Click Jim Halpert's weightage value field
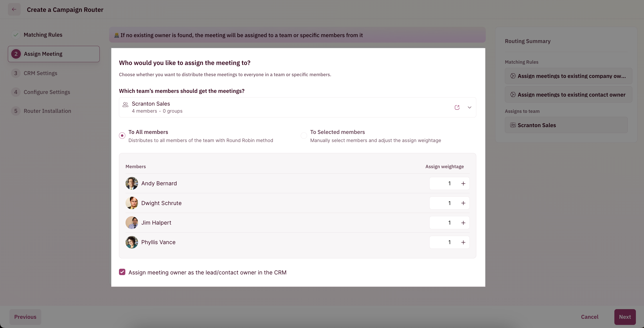 pyautogui.click(x=449, y=223)
